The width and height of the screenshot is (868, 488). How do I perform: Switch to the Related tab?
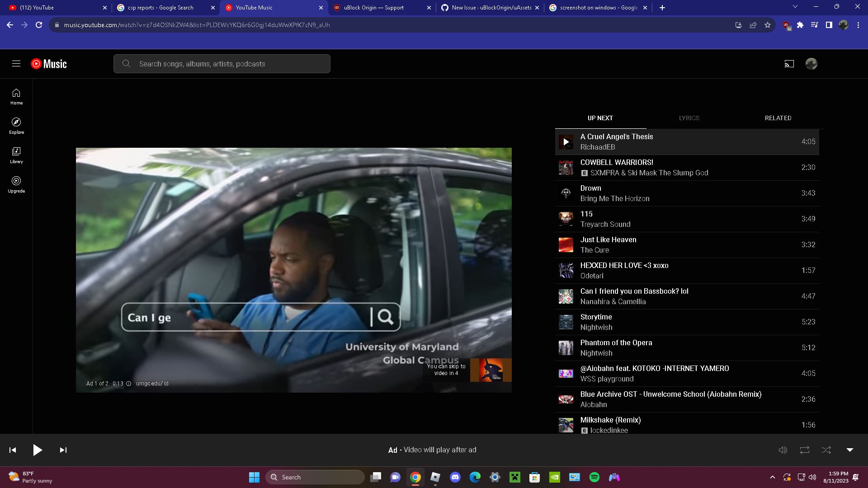click(778, 118)
